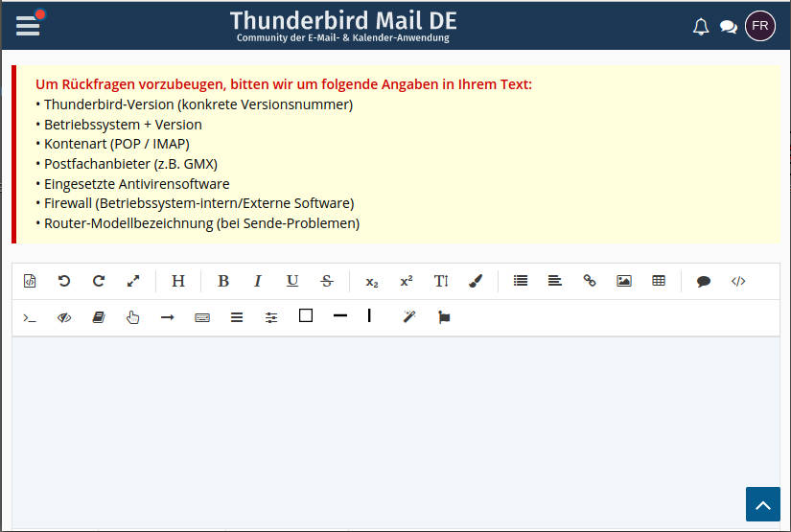791x532 pixels.
Task: Open the font size dropdown
Action: [x=441, y=281]
